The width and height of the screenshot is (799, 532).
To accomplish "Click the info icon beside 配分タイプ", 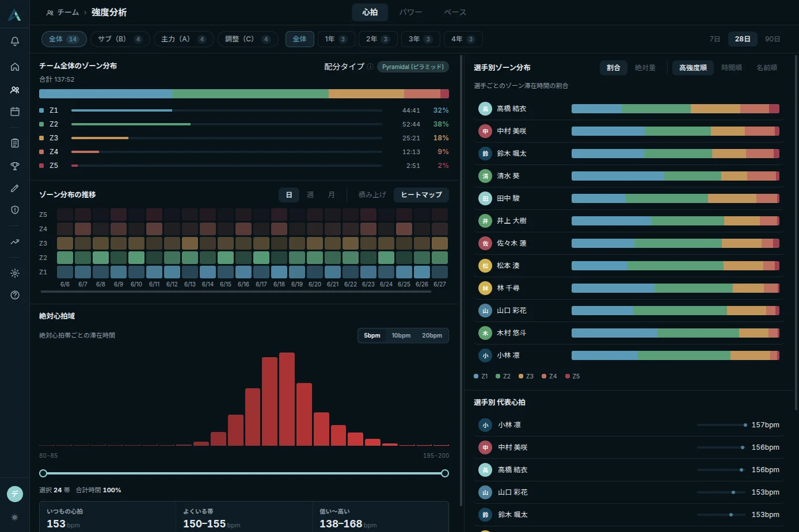I will click(370, 67).
